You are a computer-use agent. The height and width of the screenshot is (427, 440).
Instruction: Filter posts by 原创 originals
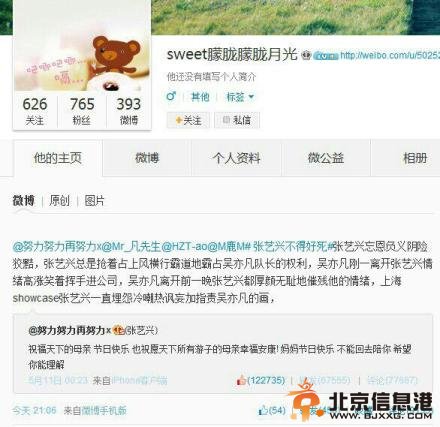point(59,201)
